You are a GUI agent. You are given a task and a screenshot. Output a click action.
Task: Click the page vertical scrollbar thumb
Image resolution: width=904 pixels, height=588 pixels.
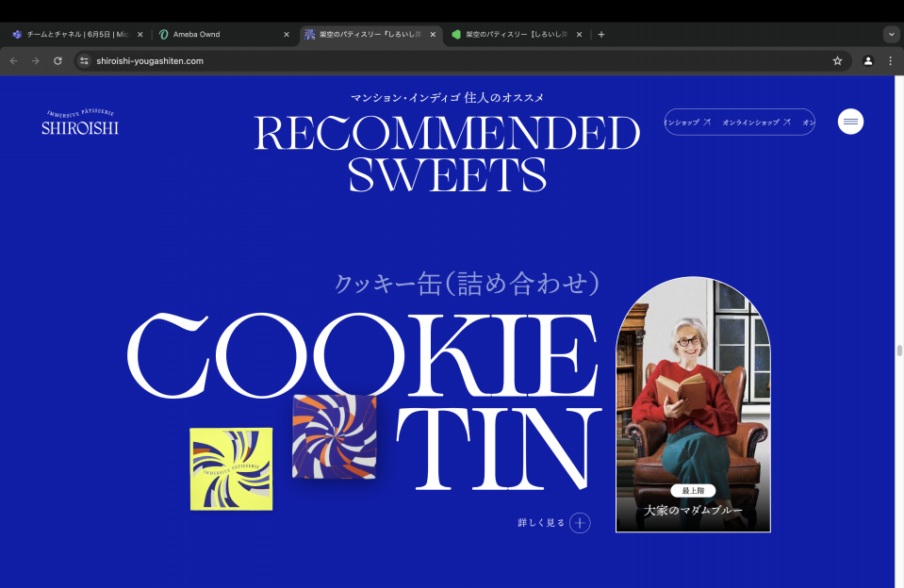point(899,350)
